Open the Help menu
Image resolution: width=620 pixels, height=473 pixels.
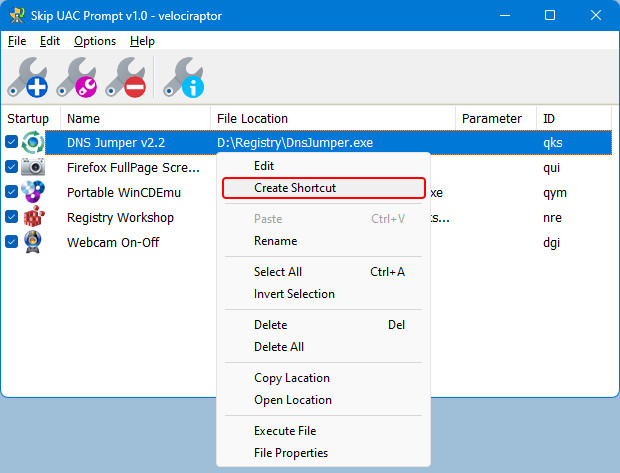[x=142, y=41]
